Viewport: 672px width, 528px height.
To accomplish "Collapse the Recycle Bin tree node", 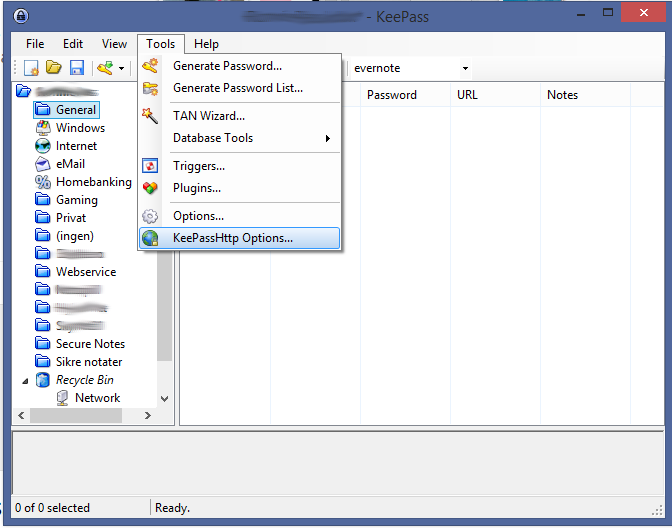I will point(25,381).
